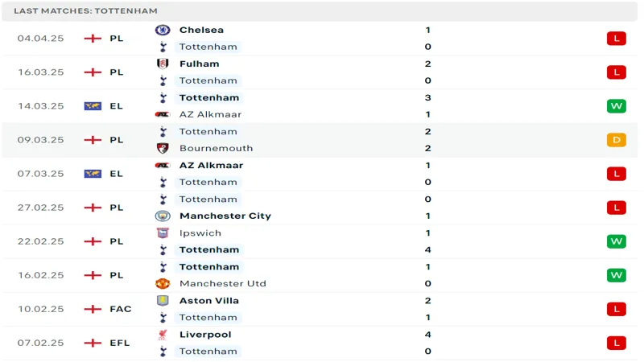Click the red L badge for the Chelsea match
The width and height of the screenshot is (644, 362).
(x=616, y=39)
